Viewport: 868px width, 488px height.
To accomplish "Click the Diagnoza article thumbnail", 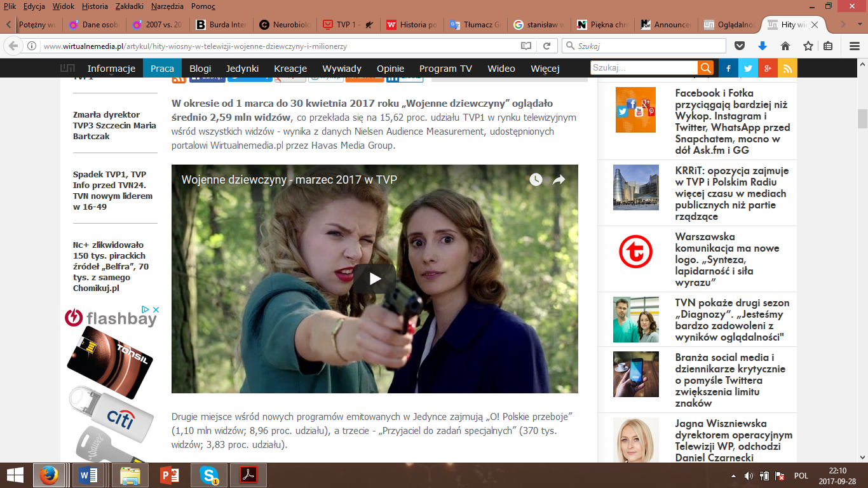I will 635,320.
